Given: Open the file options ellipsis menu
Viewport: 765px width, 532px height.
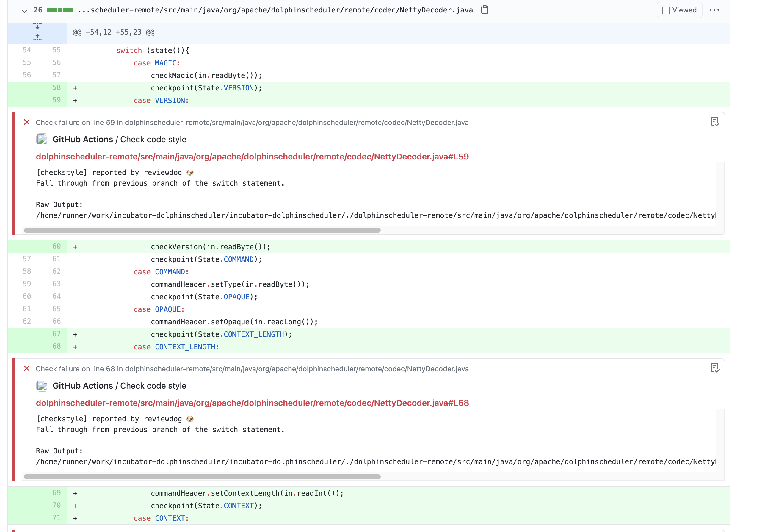Looking at the screenshot, I should [714, 10].
